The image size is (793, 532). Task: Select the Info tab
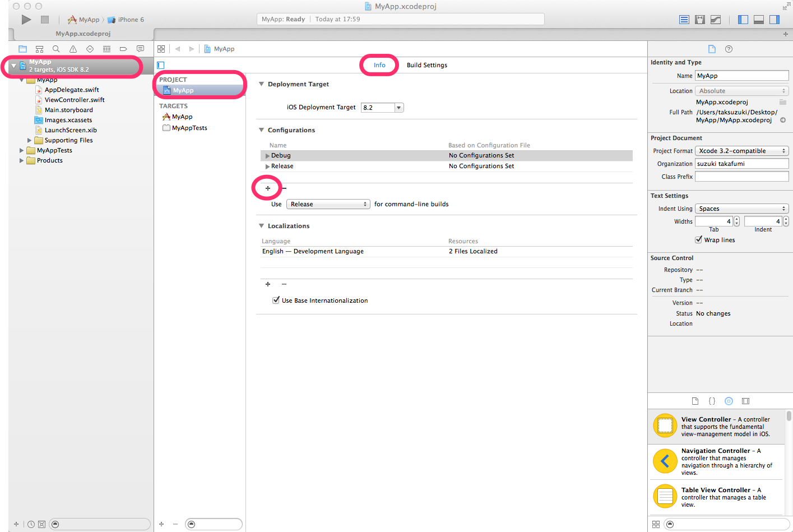pos(379,65)
